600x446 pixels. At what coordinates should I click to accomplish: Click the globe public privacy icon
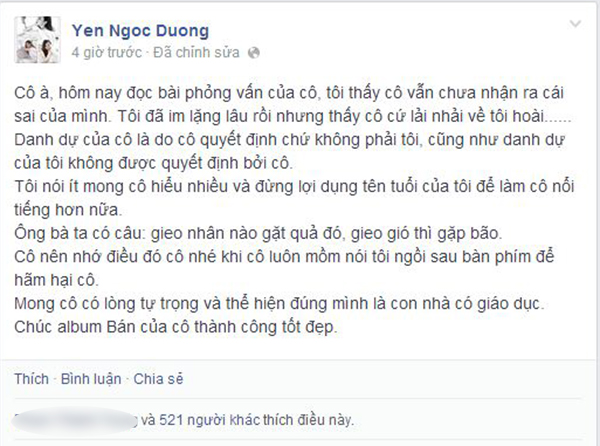pyautogui.click(x=253, y=53)
